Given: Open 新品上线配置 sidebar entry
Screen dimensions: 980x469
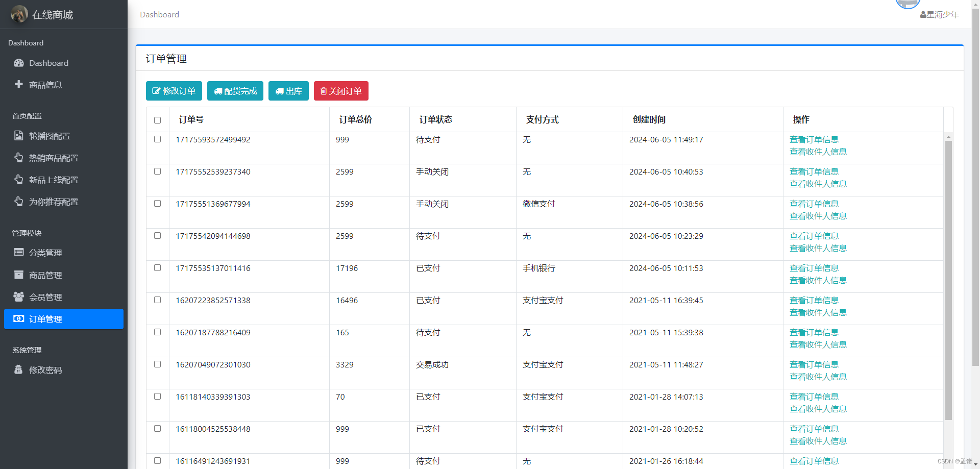Looking at the screenshot, I should (x=64, y=180).
